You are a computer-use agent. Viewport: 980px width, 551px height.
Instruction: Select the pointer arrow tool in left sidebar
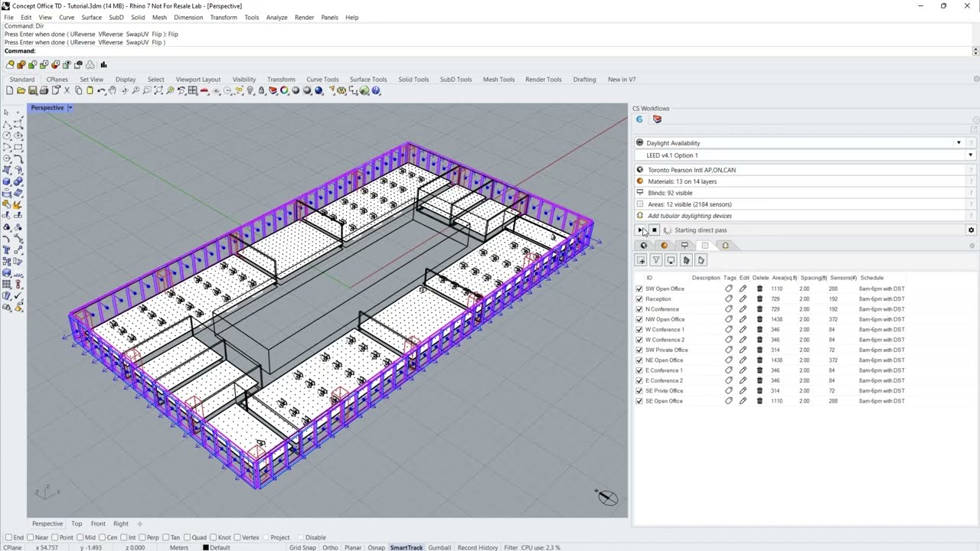[x=6, y=112]
